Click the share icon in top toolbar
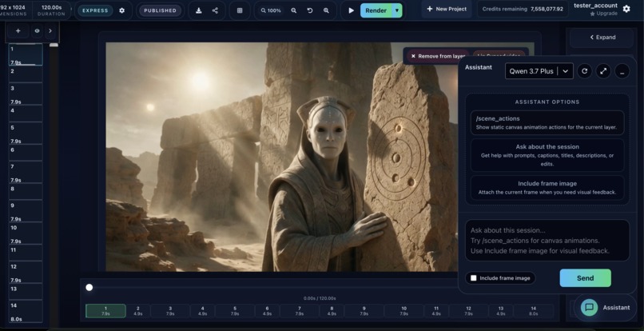644x331 pixels. point(215,10)
